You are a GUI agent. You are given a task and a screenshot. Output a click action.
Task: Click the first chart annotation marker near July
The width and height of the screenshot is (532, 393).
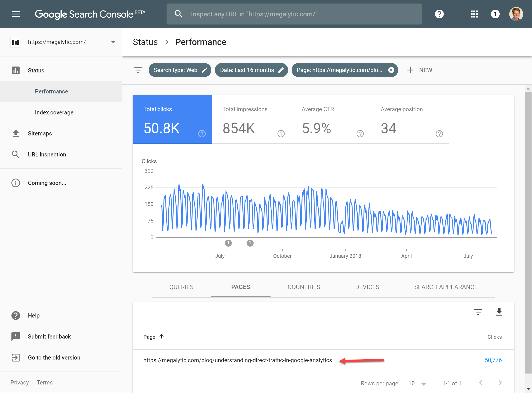[x=228, y=243]
